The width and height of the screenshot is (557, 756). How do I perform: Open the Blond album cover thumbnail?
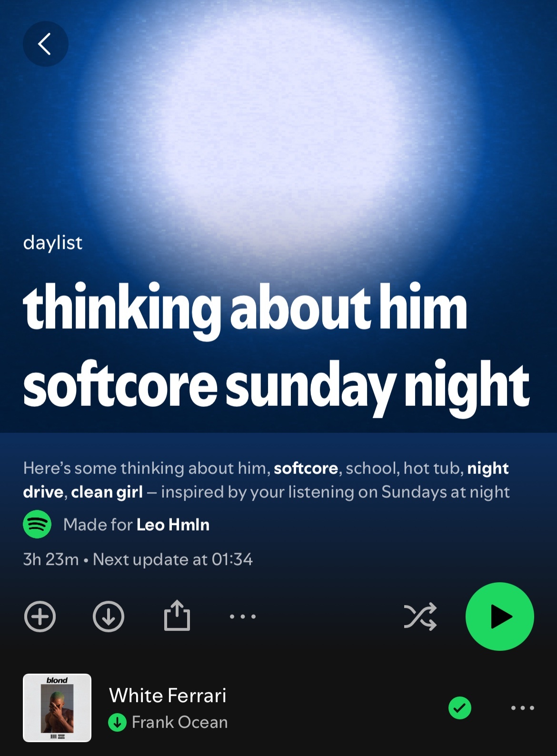[57, 707]
